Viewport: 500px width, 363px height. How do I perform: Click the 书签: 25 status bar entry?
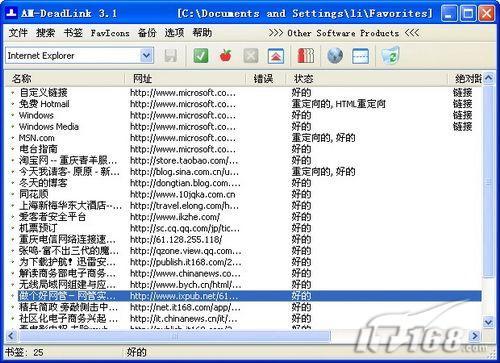click(24, 352)
